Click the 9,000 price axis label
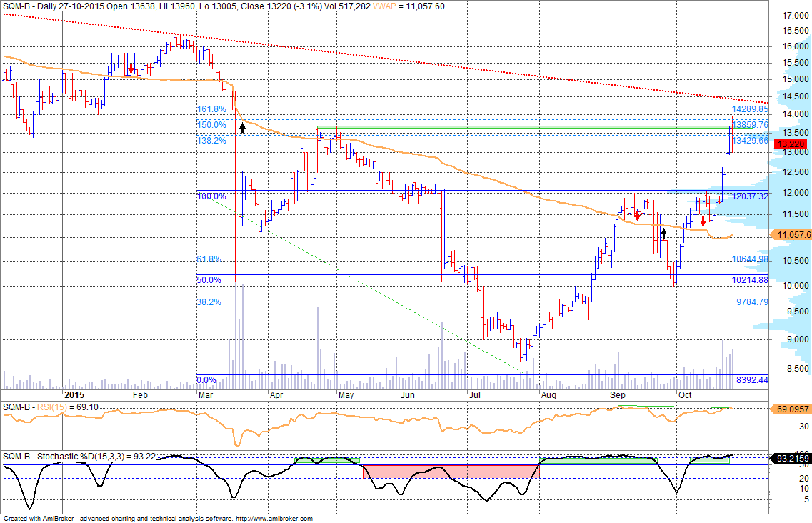The height and width of the screenshot is (523, 812). 797,339
